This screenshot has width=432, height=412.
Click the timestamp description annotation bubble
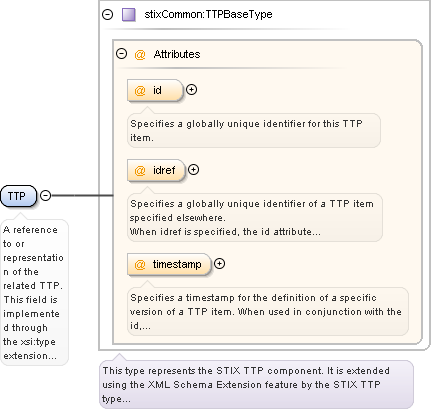(x=268, y=311)
